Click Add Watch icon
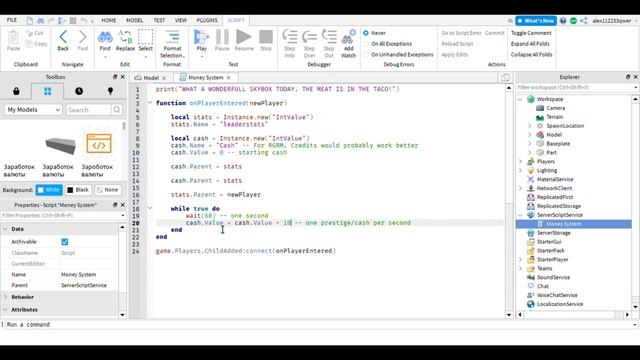 [349, 37]
